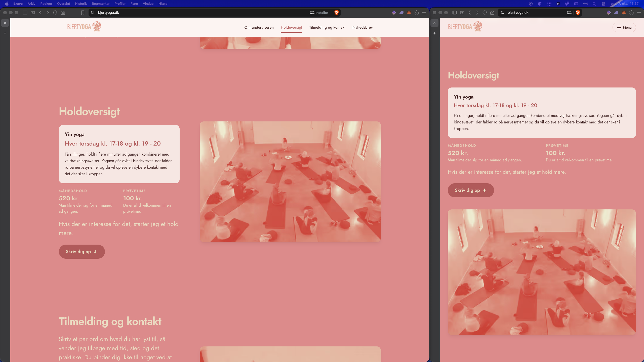Open the Bogmærker menu in the macOS menu bar
This screenshot has width=644, height=362.
click(x=101, y=4)
